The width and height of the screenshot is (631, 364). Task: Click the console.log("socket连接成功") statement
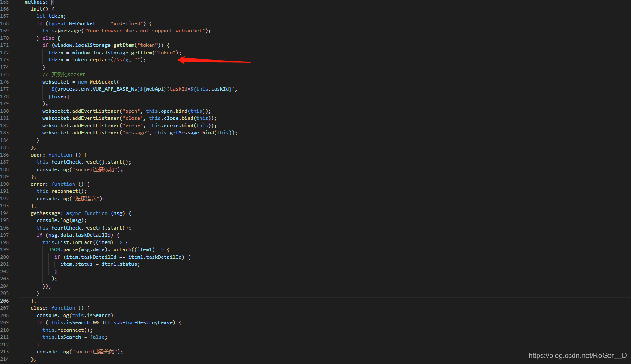click(80, 169)
